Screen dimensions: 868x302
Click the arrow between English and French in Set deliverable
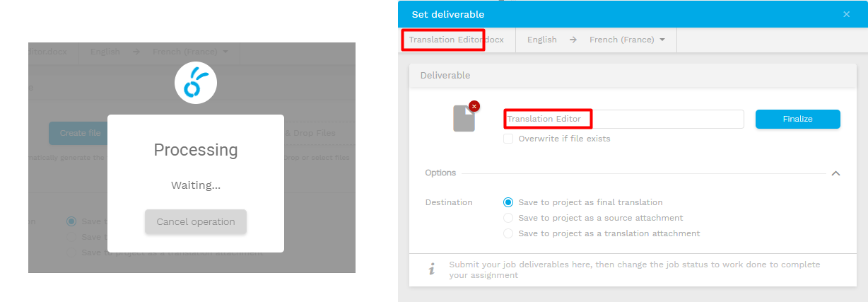click(x=573, y=40)
